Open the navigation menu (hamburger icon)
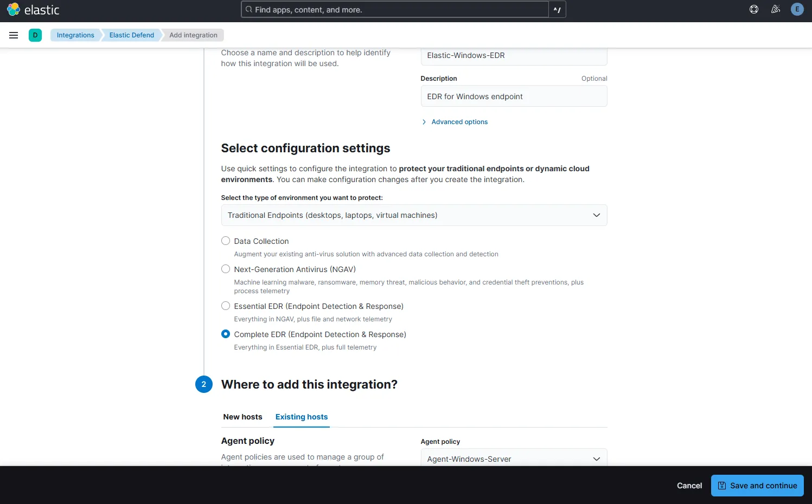812x504 pixels. (14, 35)
